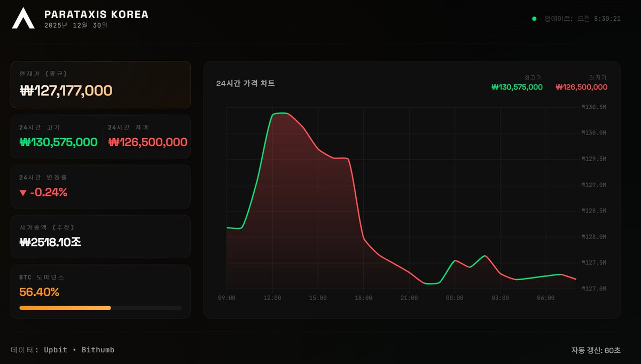
Task: Click the red downward triangle change indicator
Action: tap(23, 193)
